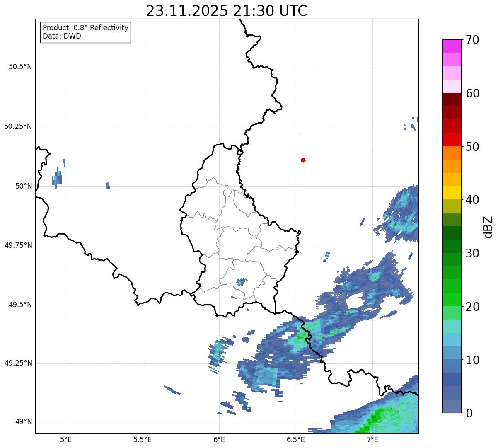Click the '49.75°N' latitude label

(x=18, y=245)
